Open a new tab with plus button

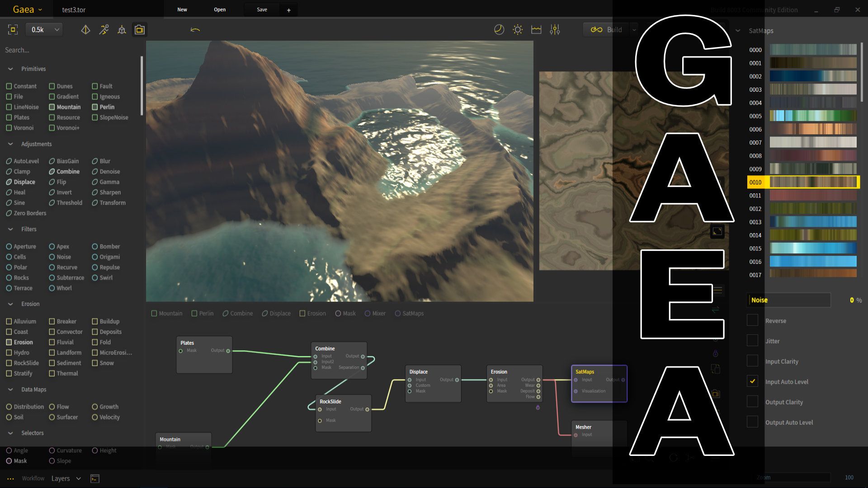pyautogui.click(x=289, y=10)
